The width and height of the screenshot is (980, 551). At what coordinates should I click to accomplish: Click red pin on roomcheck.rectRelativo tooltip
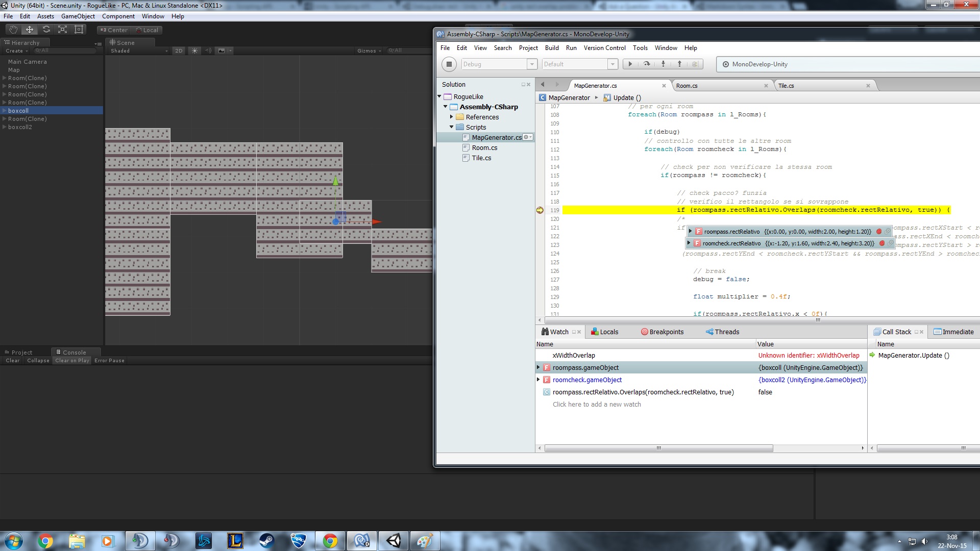click(882, 243)
